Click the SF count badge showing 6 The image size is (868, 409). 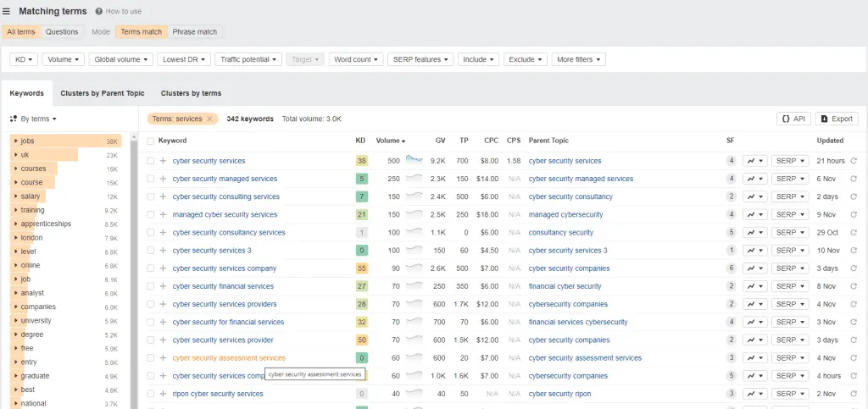click(732, 268)
